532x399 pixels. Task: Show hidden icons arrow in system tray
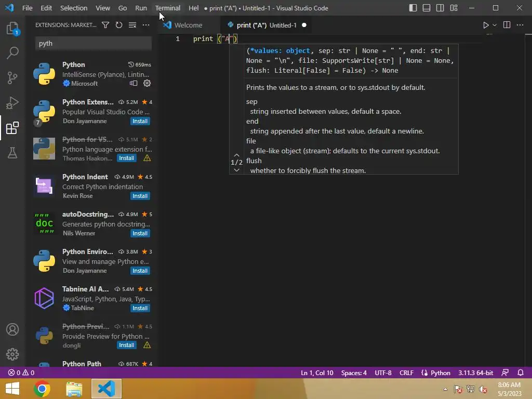click(445, 389)
